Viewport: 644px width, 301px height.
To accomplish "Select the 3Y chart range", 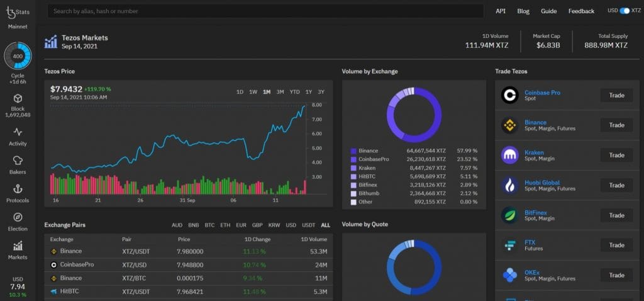I will [321, 92].
